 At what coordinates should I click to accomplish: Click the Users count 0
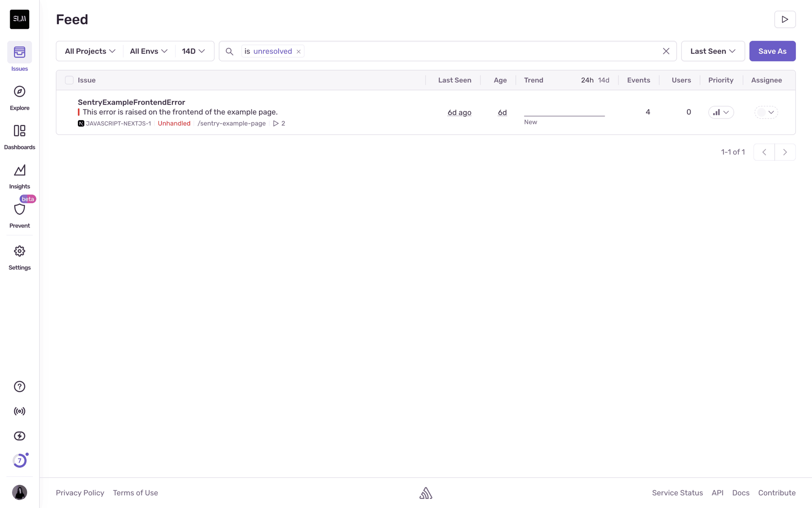pyautogui.click(x=689, y=112)
